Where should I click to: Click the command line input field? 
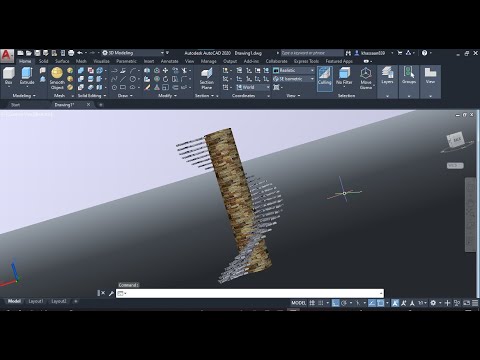click(250, 293)
